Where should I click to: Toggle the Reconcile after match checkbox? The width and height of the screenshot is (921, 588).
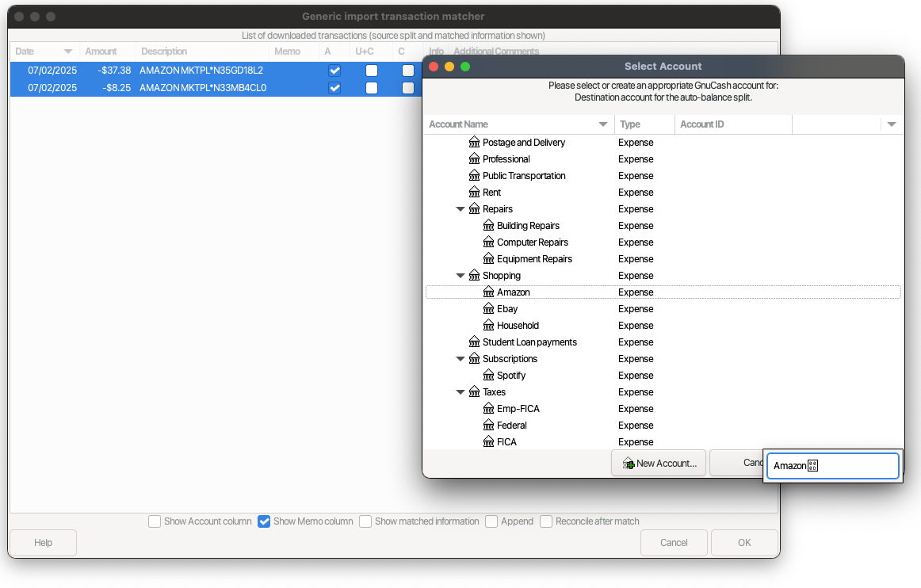(546, 521)
